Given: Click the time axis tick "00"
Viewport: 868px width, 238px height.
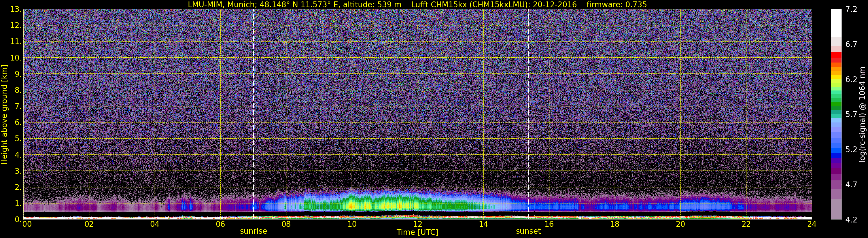Looking at the screenshot, I should (x=27, y=224).
